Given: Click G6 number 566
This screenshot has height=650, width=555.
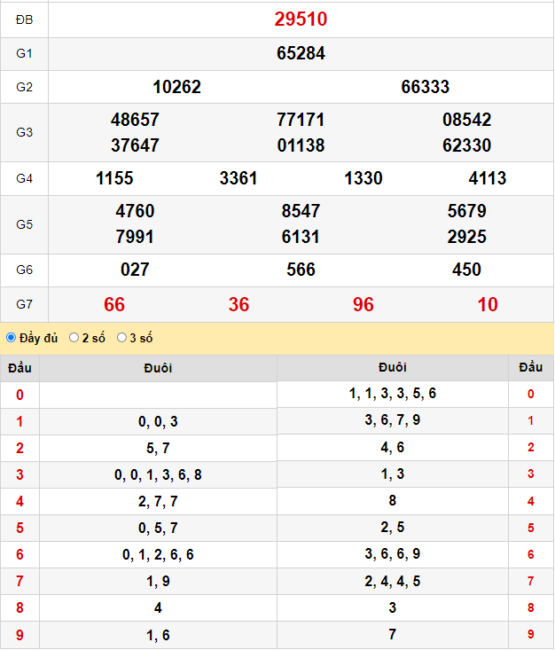Looking at the screenshot, I should [x=301, y=269].
